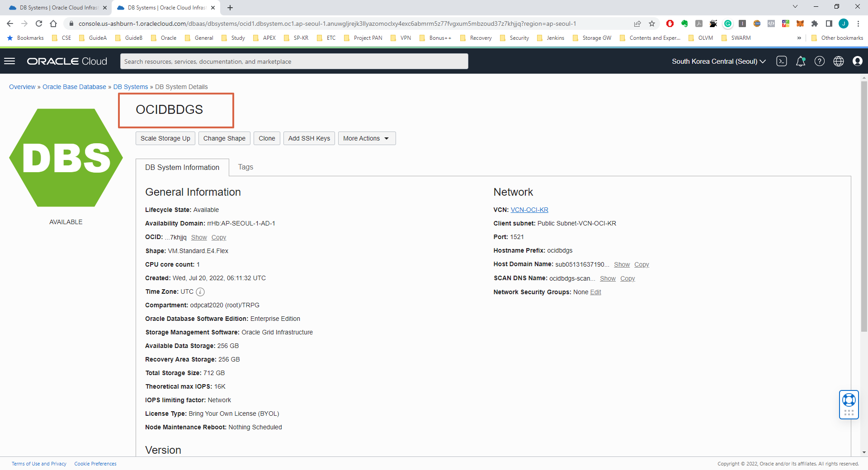Open the tab search chevron in title bar
The image size is (868, 470).
[x=795, y=6]
